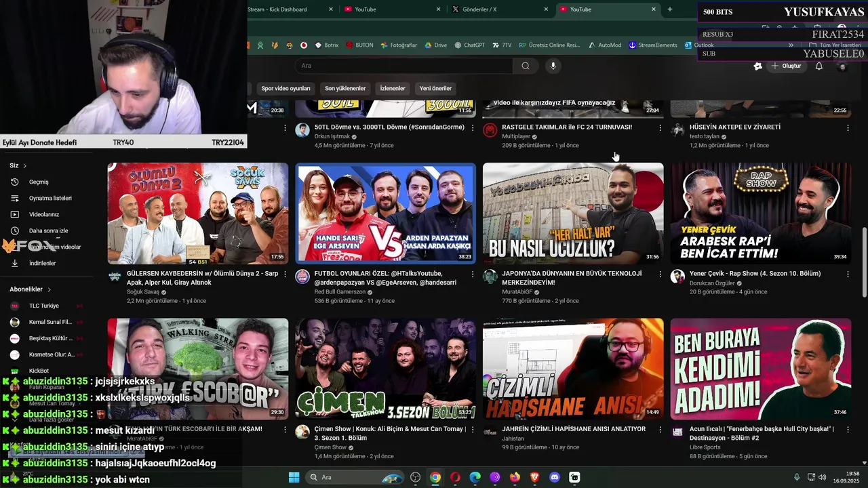Select the Spor video oyunları chip
Screen dimensions: 868x488
(x=285, y=88)
